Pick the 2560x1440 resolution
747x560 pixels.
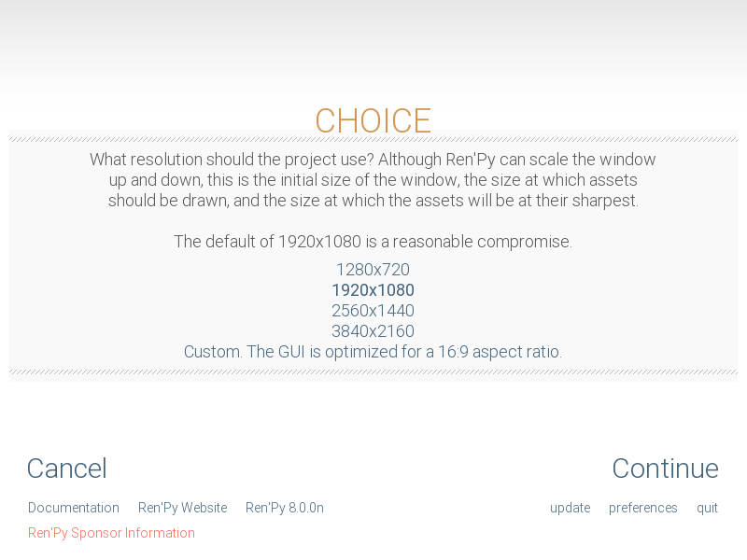(373, 311)
